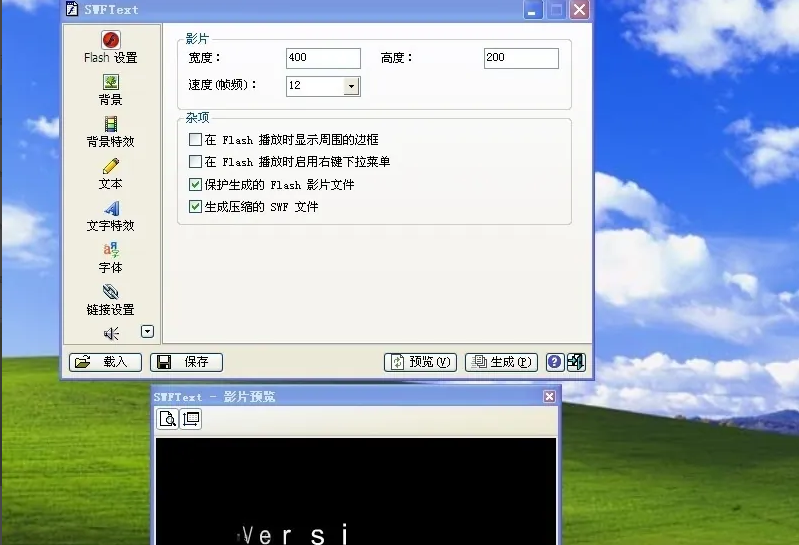799x545 pixels.
Task: Click the 宽度 input field
Action: [323, 58]
